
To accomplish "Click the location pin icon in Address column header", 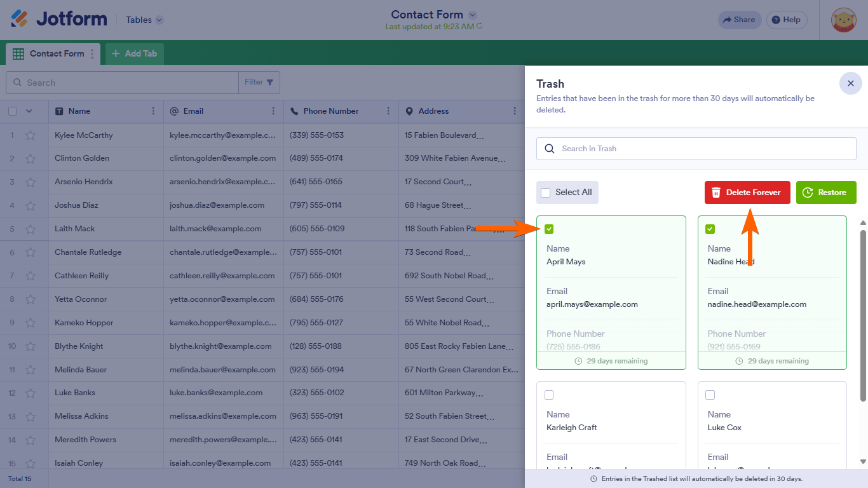I will pyautogui.click(x=410, y=111).
